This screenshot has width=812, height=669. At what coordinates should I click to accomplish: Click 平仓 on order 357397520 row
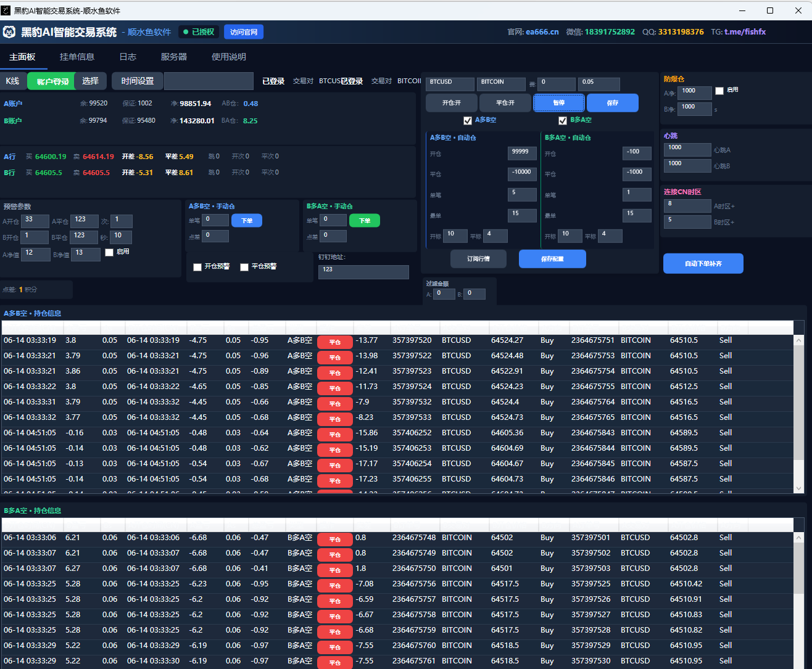click(335, 342)
